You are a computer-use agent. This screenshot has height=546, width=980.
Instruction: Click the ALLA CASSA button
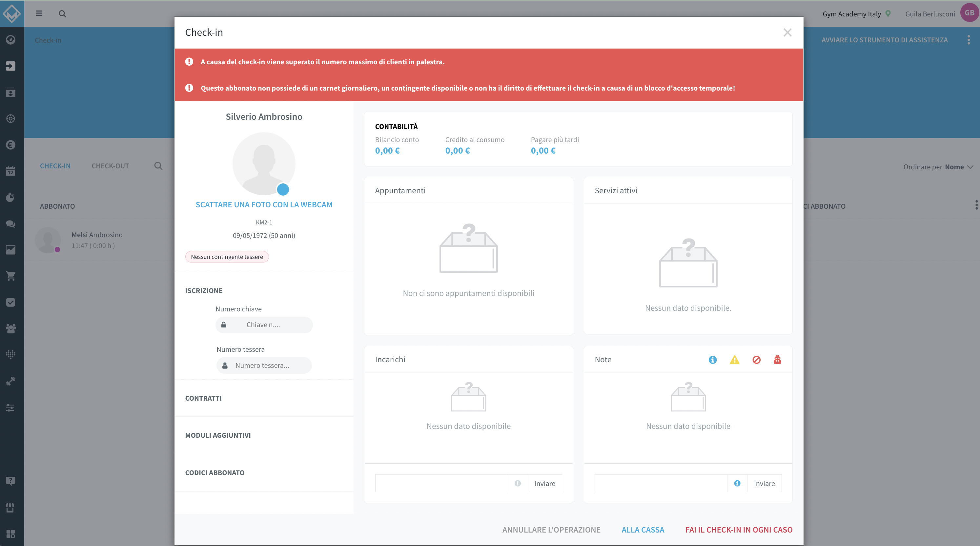tap(643, 530)
